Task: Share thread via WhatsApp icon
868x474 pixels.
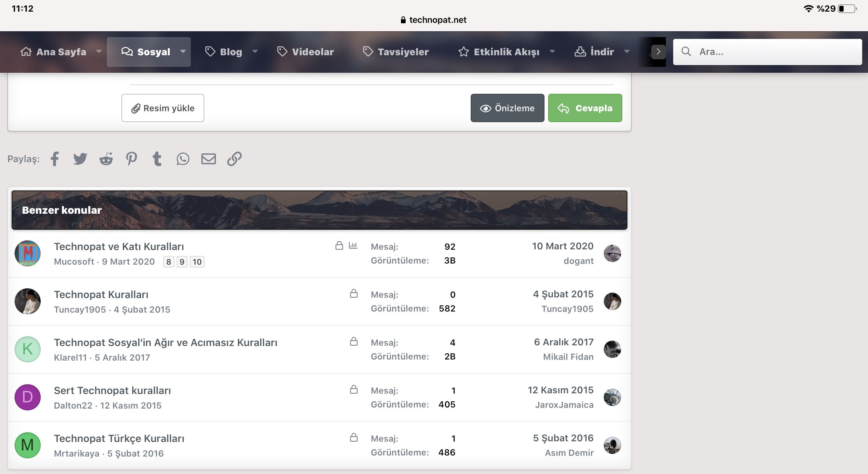Action: click(183, 159)
